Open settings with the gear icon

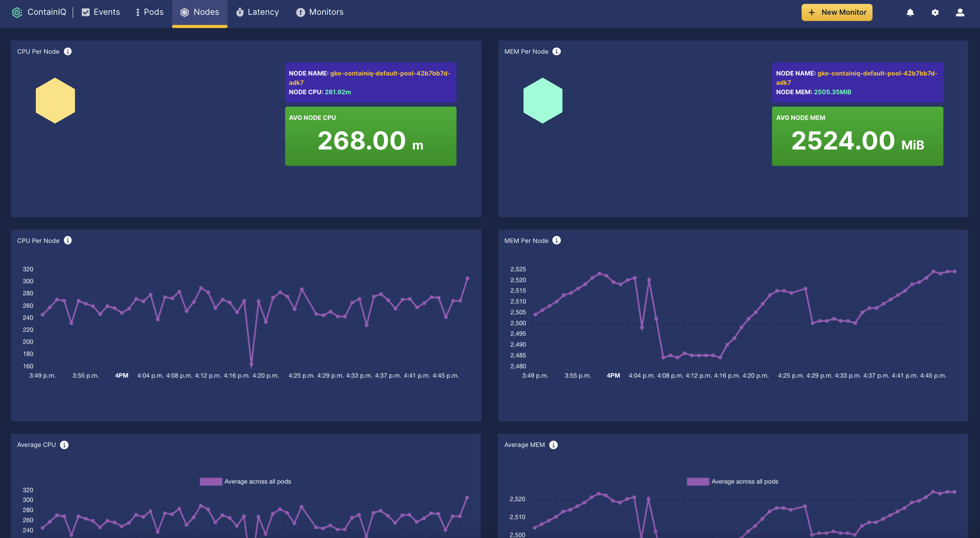coord(935,12)
